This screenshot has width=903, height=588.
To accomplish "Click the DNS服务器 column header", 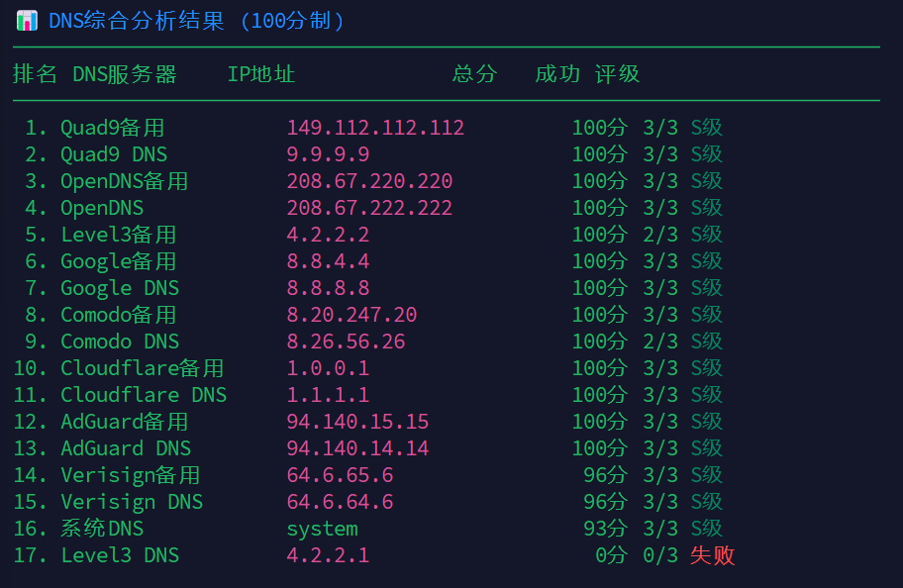I will [125, 73].
